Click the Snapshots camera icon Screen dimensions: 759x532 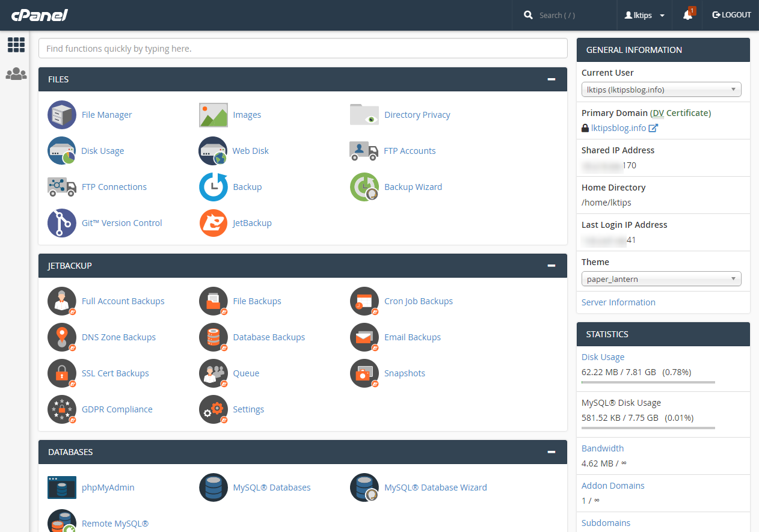[x=364, y=373]
